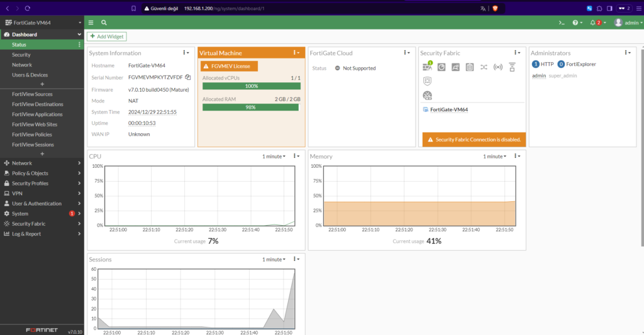Image resolution: width=644 pixels, height=335 pixels.
Task: Expand Security Profiles menu
Action: tap(42, 183)
